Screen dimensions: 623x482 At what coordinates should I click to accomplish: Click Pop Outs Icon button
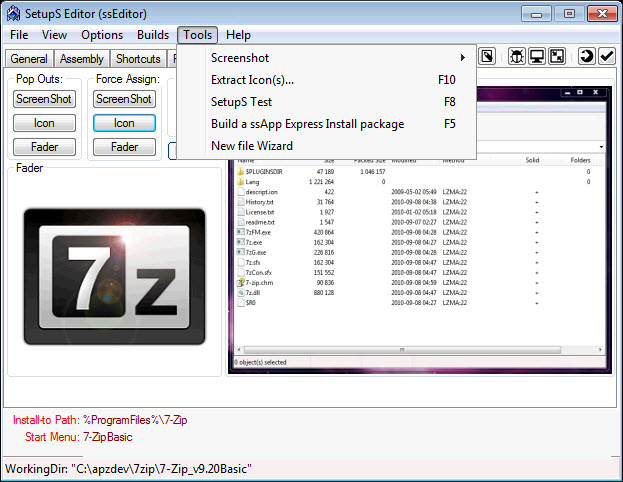tap(44, 123)
